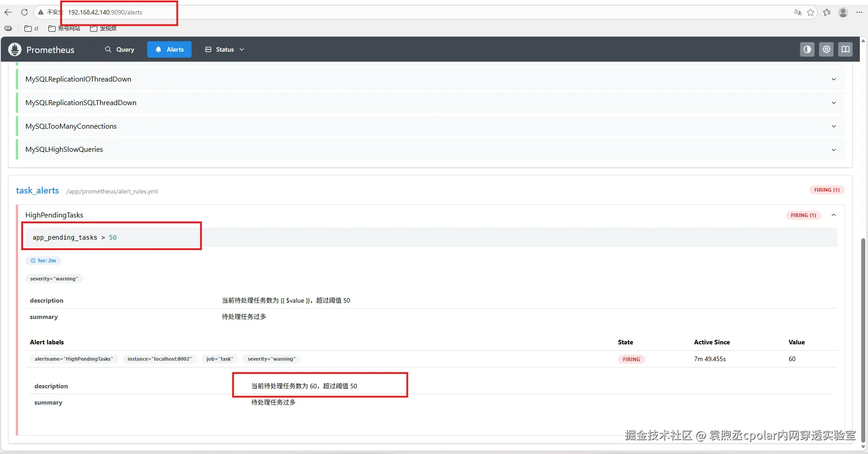Screen dimensions: 868x454
Task: Open the 账号网站 bookmark folder
Action: [64, 29]
